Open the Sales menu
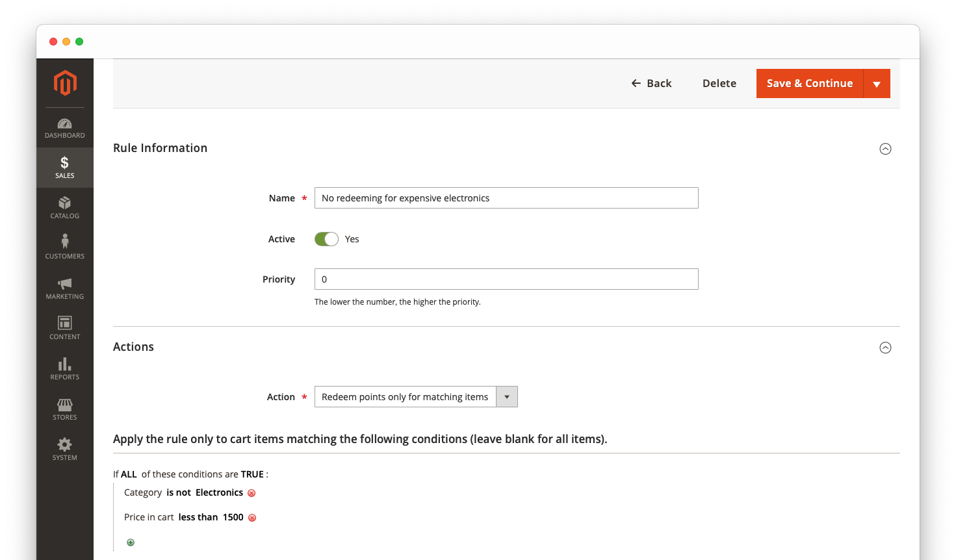 [64, 167]
